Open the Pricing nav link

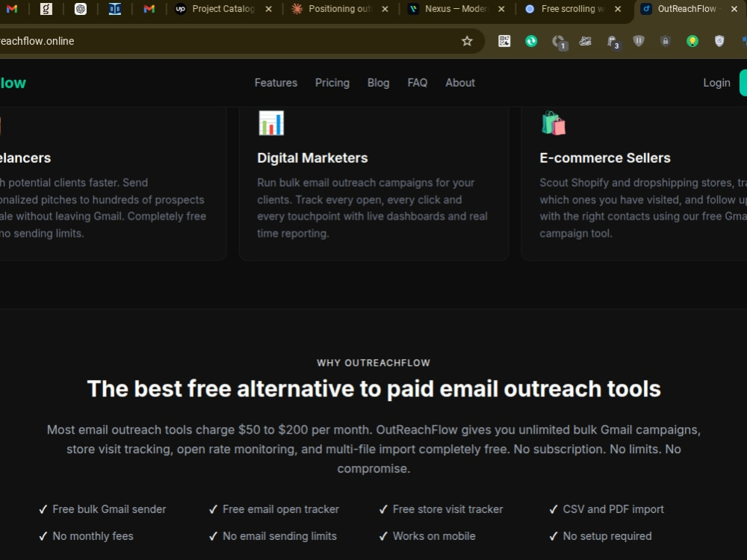click(332, 83)
